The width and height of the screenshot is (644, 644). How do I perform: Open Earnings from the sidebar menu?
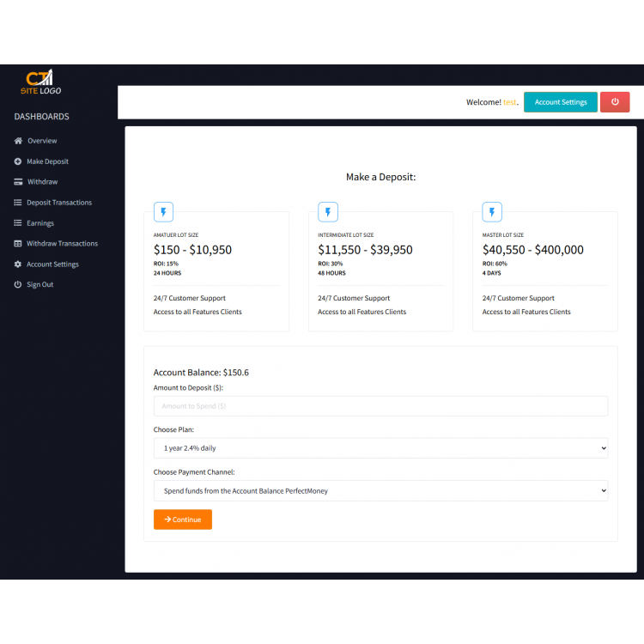pos(39,223)
